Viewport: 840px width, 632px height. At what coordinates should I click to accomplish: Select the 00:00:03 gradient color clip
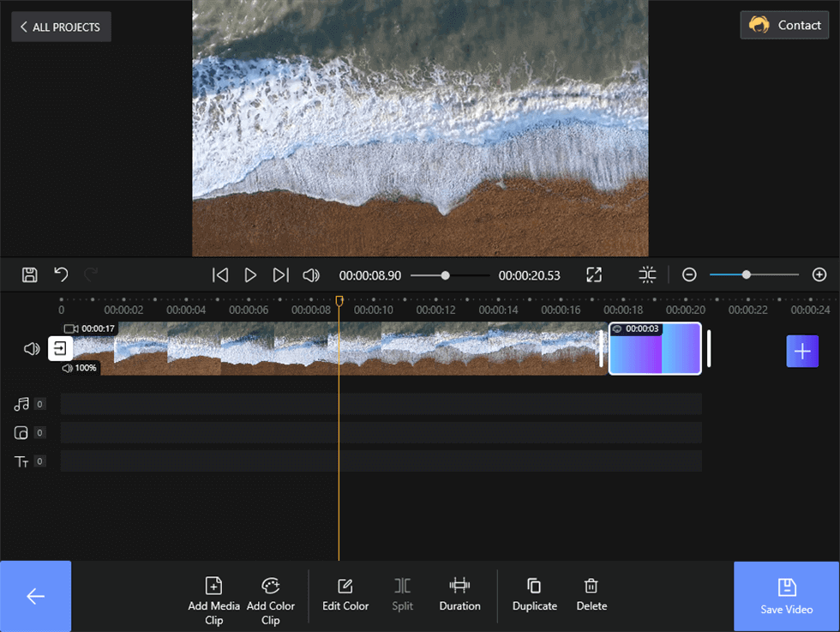point(655,348)
